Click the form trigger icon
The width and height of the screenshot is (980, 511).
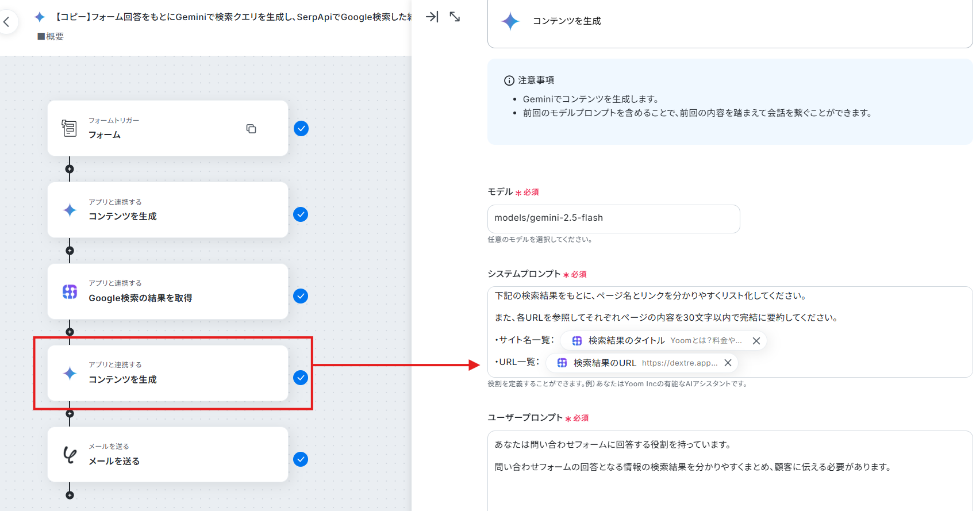click(x=69, y=128)
